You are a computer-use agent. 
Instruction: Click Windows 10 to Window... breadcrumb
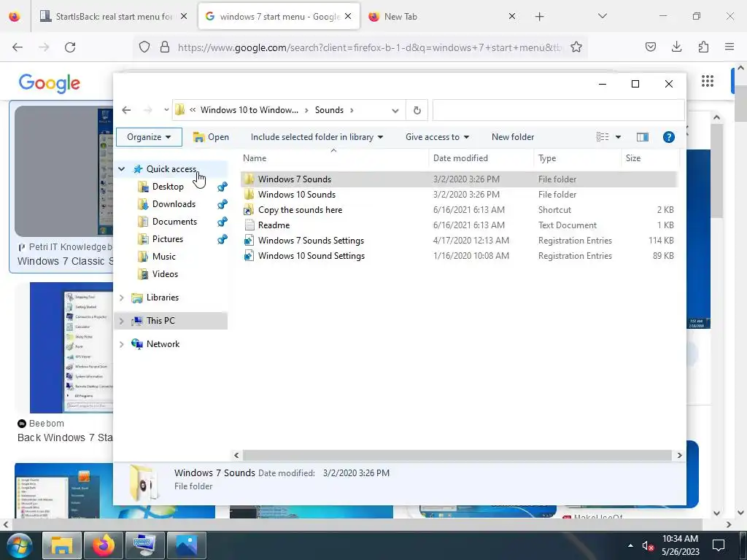click(249, 110)
